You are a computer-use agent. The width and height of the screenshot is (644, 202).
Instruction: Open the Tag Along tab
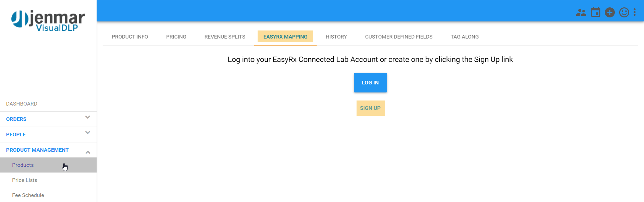465,37
